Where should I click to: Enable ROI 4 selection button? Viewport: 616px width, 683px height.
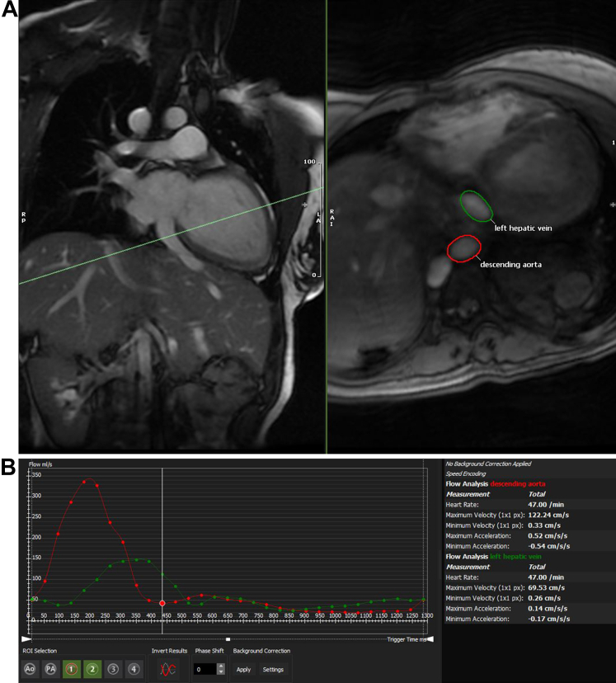pyautogui.click(x=134, y=669)
